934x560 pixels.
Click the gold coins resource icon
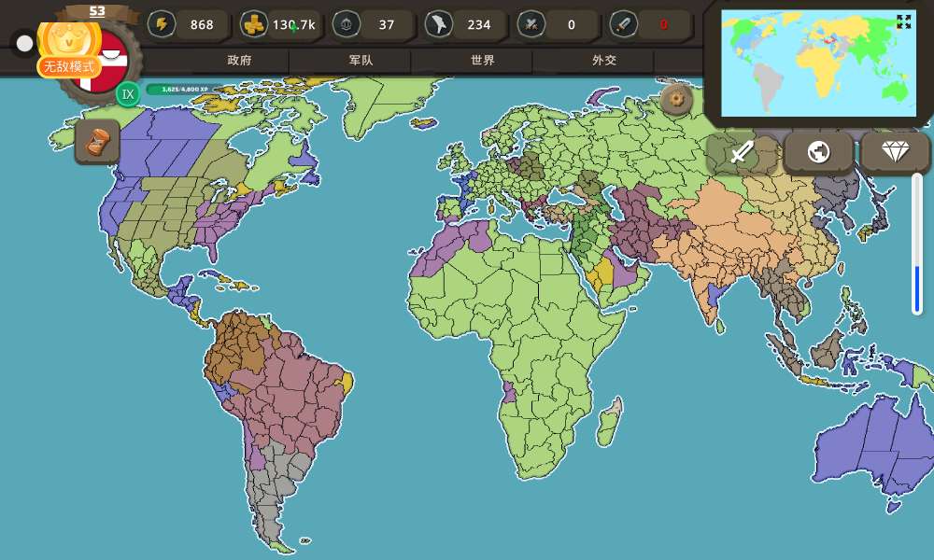(x=253, y=24)
